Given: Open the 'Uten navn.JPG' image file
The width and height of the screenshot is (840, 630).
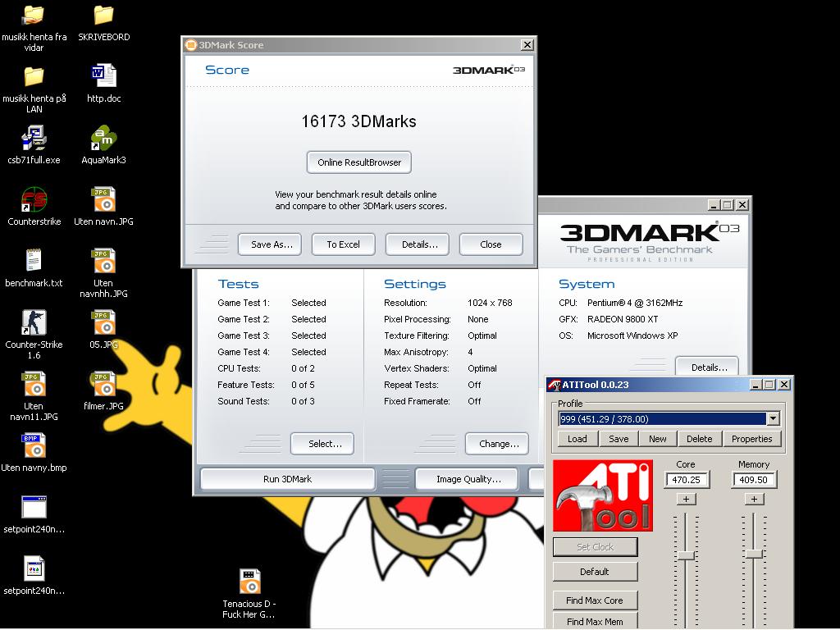Looking at the screenshot, I should coord(103,200).
